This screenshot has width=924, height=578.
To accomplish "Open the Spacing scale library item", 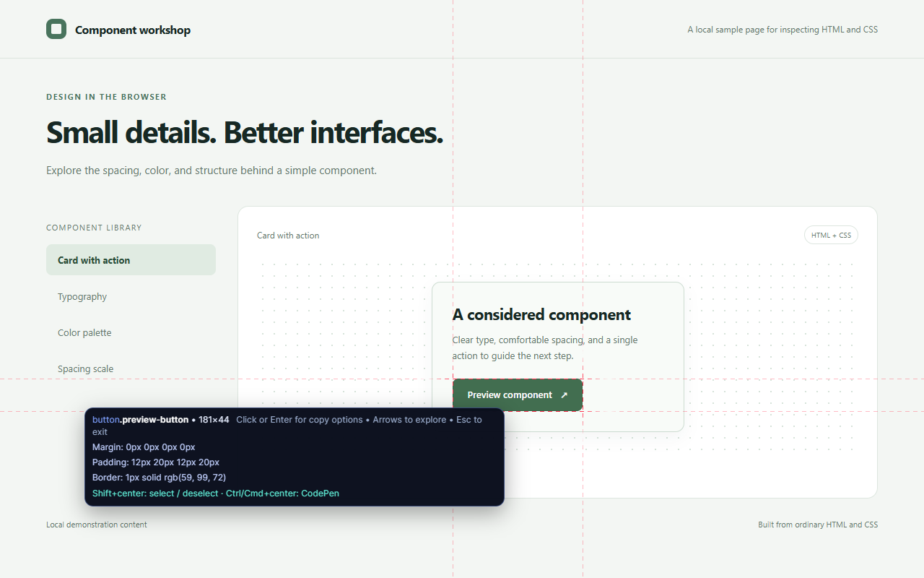I will pyautogui.click(x=131, y=368).
